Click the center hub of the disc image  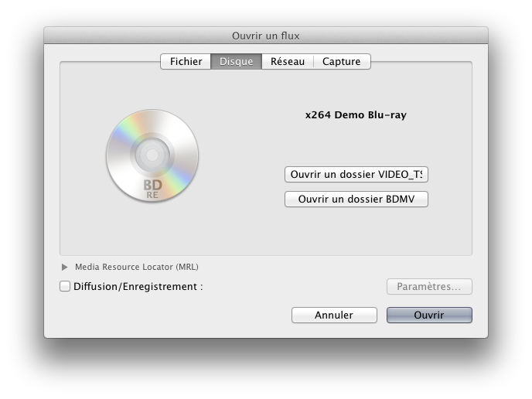click(x=152, y=156)
